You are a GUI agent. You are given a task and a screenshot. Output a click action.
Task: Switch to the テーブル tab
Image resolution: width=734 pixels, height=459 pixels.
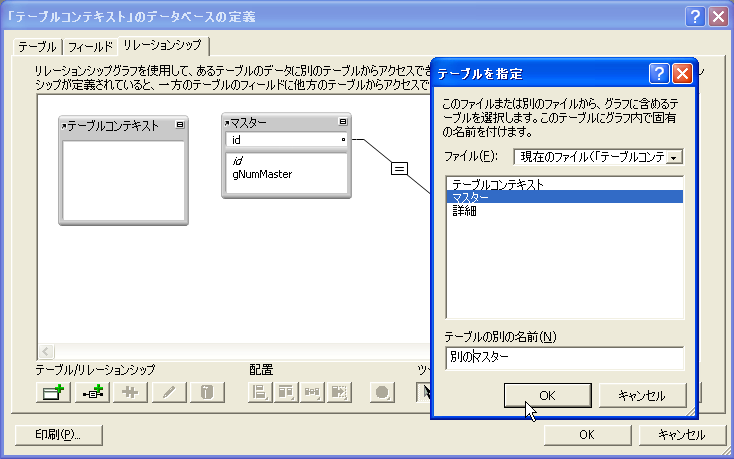pos(37,46)
